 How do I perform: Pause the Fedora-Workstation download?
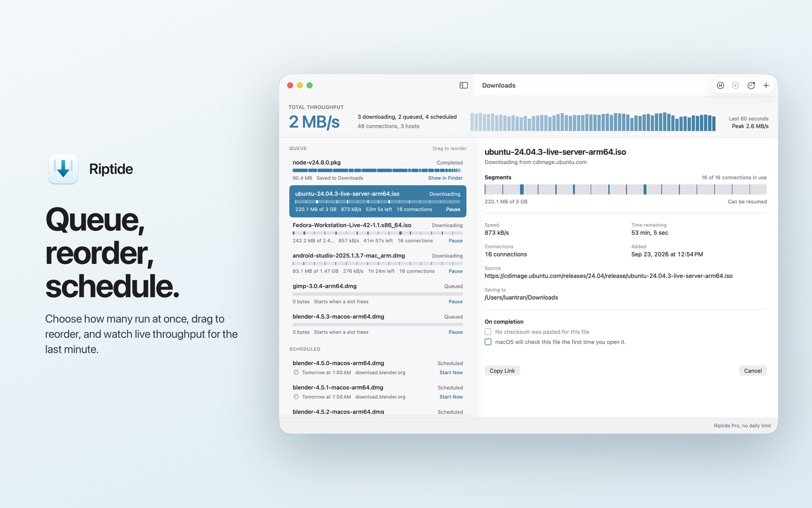pos(456,241)
